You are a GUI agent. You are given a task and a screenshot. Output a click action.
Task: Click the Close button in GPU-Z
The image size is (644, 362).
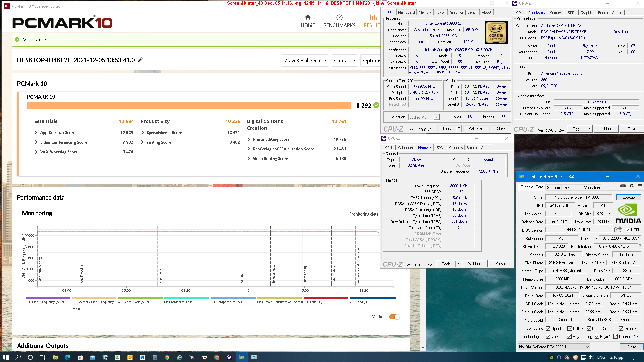(x=631, y=347)
